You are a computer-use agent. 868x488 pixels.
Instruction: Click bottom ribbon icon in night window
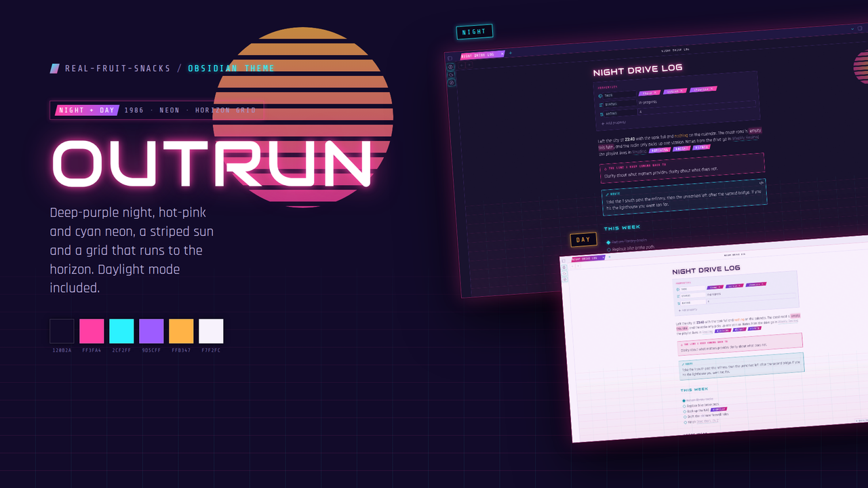click(452, 83)
